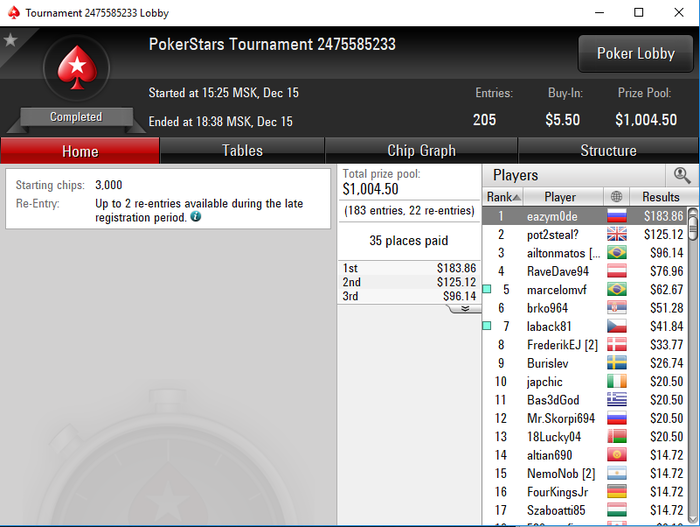The width and height of the screenshot is (700, 527).
Task: Open the player search magnifier icon
Action: 682,176
